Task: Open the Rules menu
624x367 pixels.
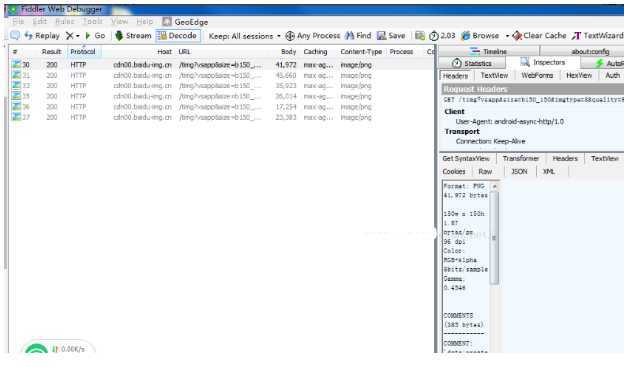Action: tap(64, 21)
